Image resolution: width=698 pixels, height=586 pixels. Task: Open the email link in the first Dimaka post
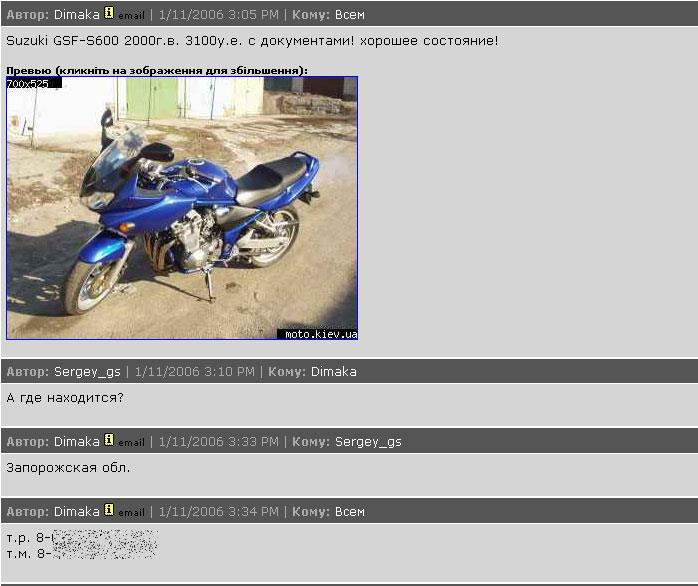(131, 16)
